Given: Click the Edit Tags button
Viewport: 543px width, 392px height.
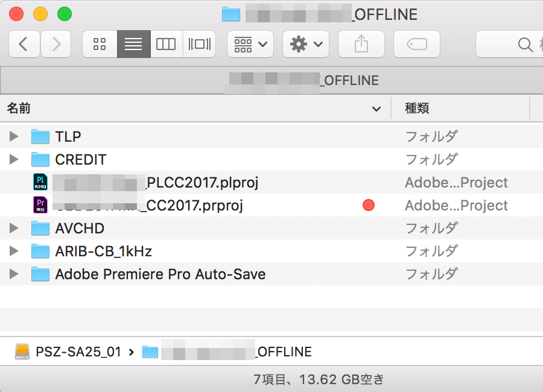Looking at the screenshot, I should click(416, 44).
